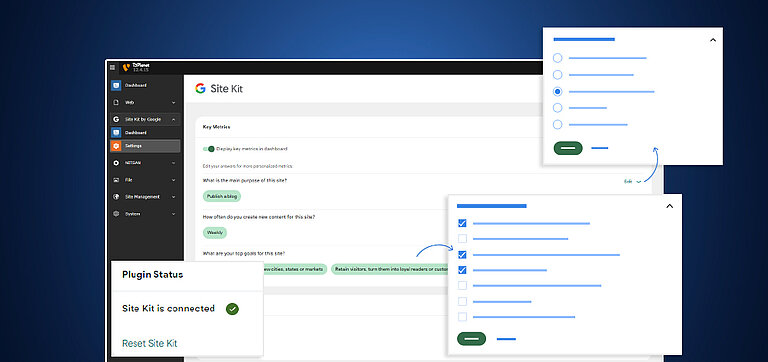This screenshot has height=362, width=768.
Task: Toggle Display key metrics in dashboard
Action: pos(209,149)
